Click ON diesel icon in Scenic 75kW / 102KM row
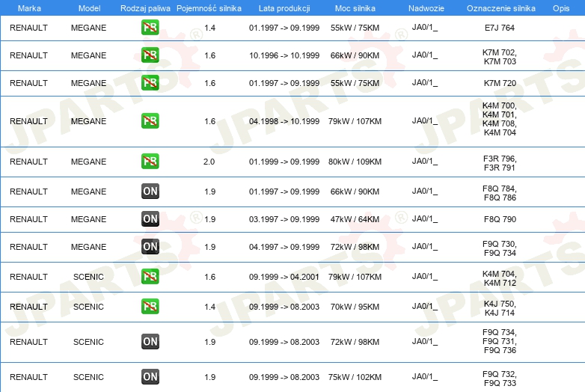This screenshot has height=392, width=585. click(x=150, y=377)
